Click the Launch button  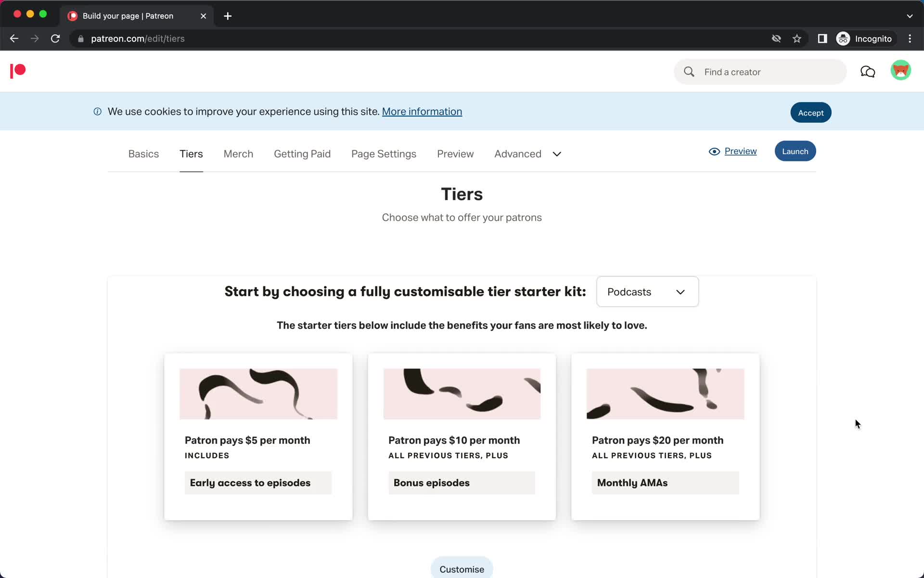tap(796, 150)
